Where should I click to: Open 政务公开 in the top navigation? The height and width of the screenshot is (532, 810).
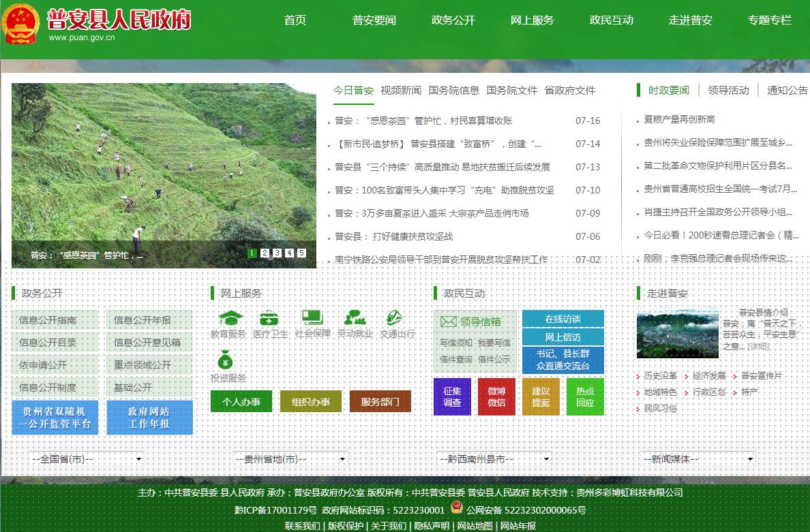pos(453,20)
